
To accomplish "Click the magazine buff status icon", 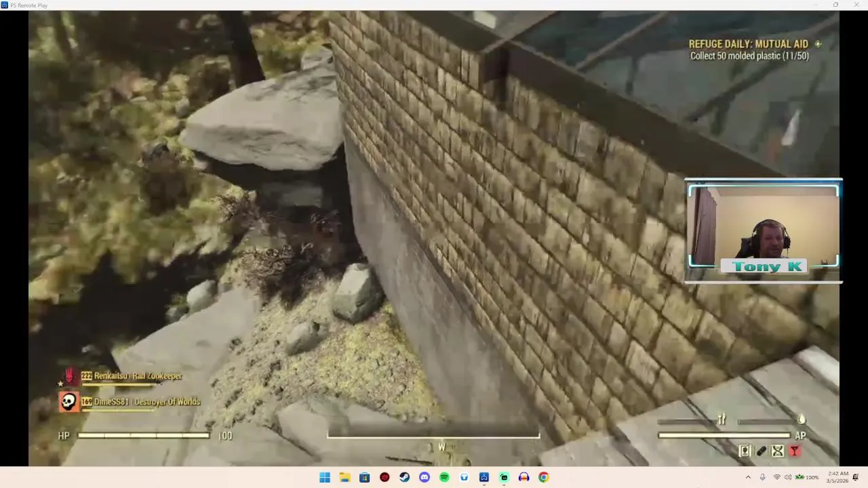I will pos(745,451).
